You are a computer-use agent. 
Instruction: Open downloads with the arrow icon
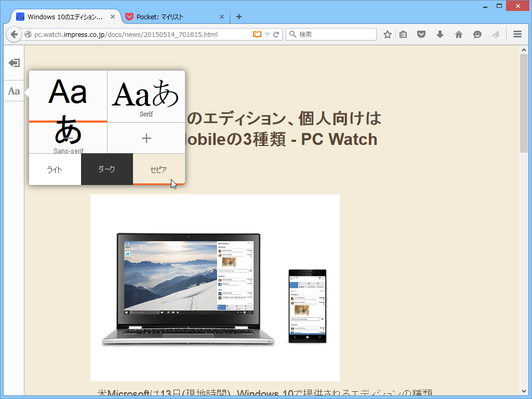(x=440, y=34)
